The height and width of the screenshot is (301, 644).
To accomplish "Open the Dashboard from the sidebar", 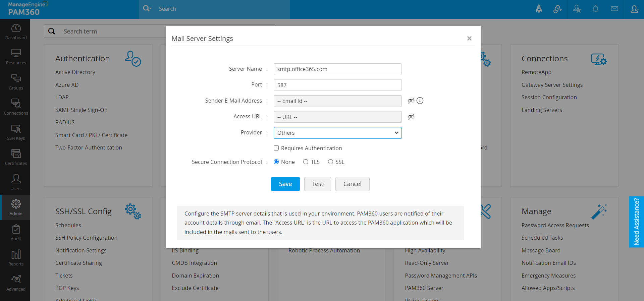I will pos(16,32).
